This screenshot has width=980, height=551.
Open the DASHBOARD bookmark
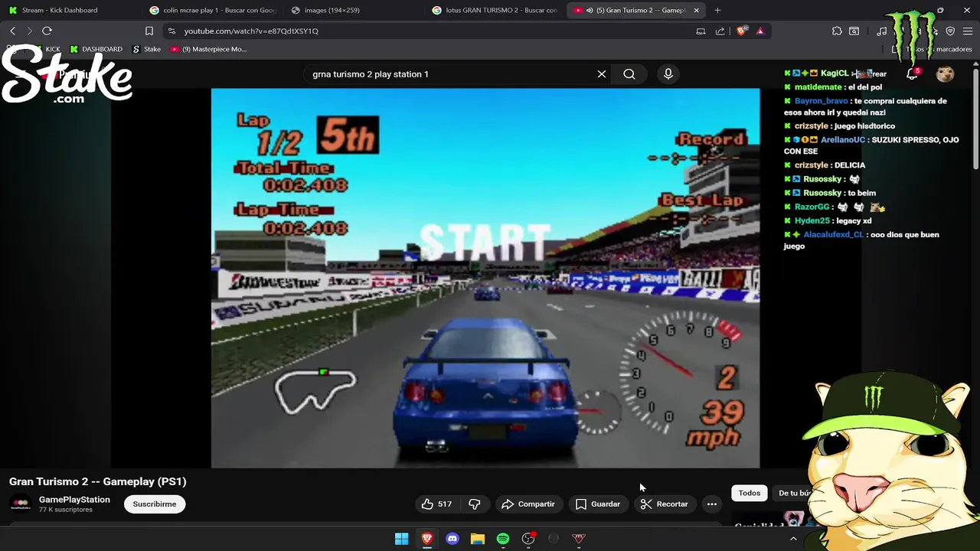click(96, 49)
